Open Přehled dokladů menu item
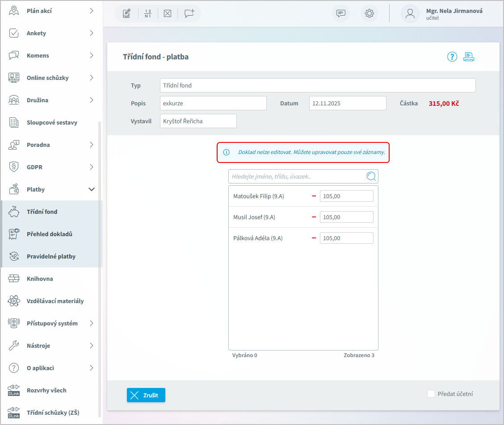The width and height of the screenshot is (504, 425). [49, 234]
